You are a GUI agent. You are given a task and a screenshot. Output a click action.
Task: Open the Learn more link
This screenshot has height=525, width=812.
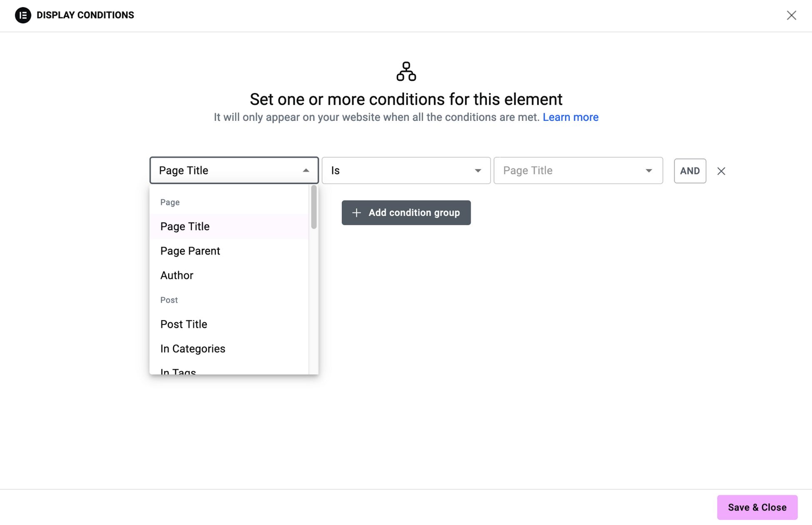pyautogui.click(x=570, y=117)
